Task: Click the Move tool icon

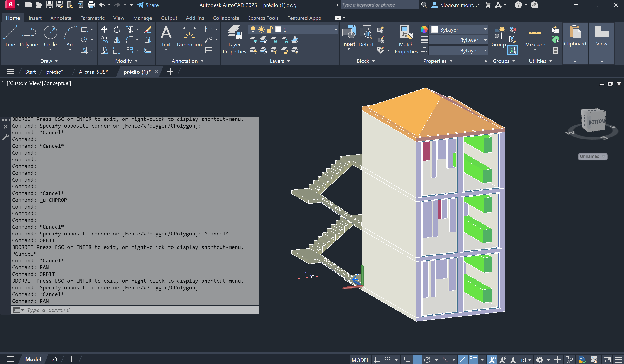Action: click(x=104, y=30)
